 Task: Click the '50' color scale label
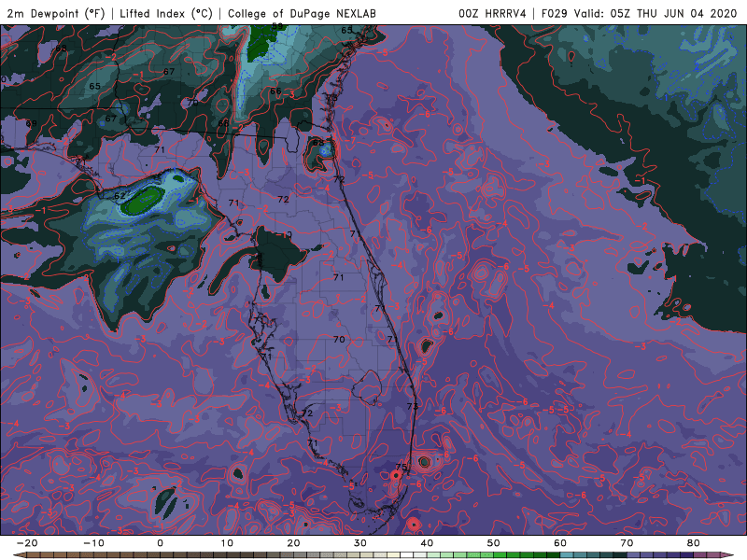(494, 543)
